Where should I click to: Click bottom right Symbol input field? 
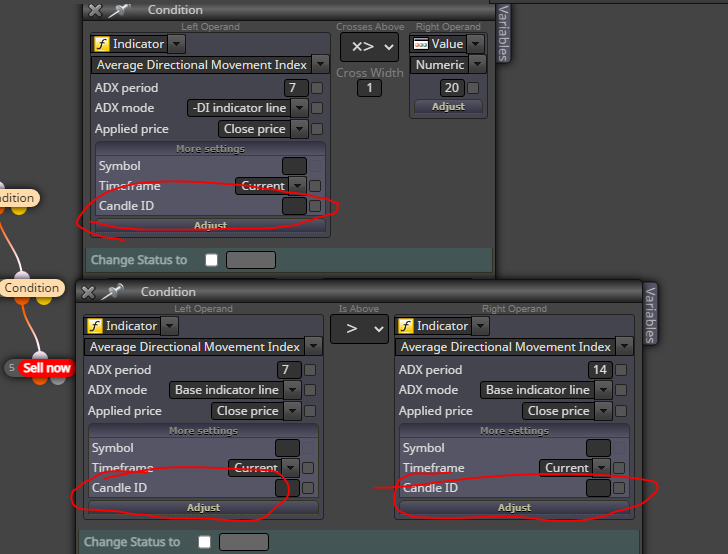pos(598,448)
